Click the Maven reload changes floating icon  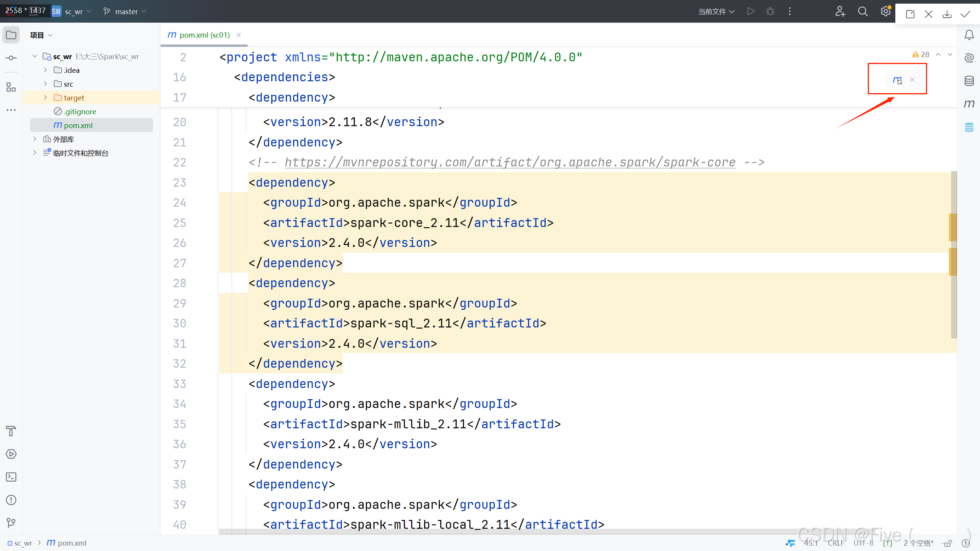click(x=897, y=80)
